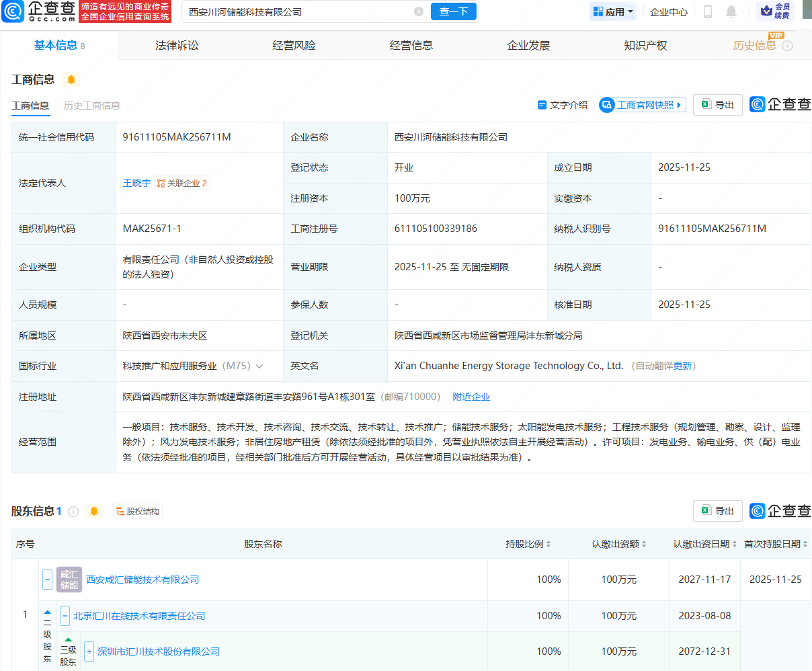Sort shareholder table by 认缴出资额

[x=618, y=544]
